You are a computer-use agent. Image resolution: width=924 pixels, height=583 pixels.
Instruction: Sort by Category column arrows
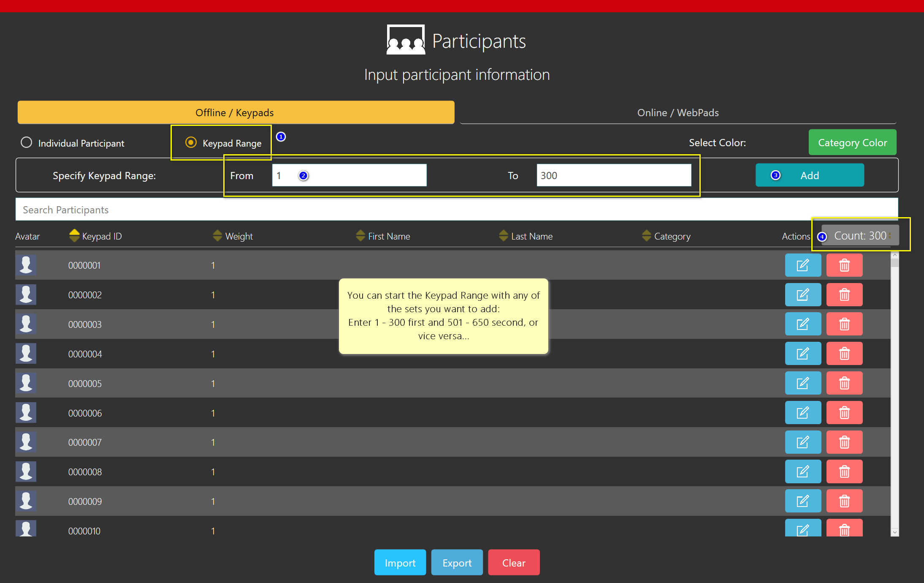(x=646, y=236)
